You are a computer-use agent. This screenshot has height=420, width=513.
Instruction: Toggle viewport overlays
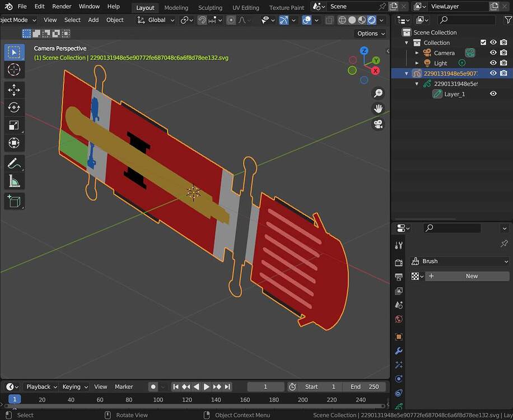coord(306,20)
